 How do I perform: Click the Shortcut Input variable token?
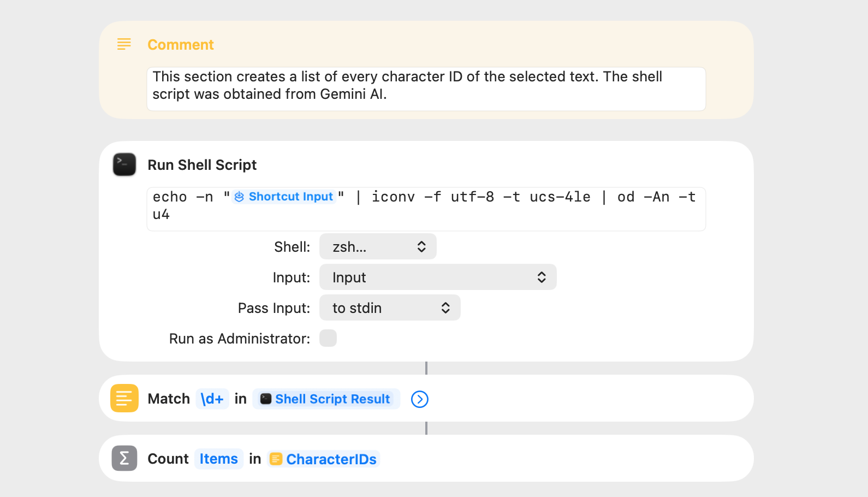(284, 197)
